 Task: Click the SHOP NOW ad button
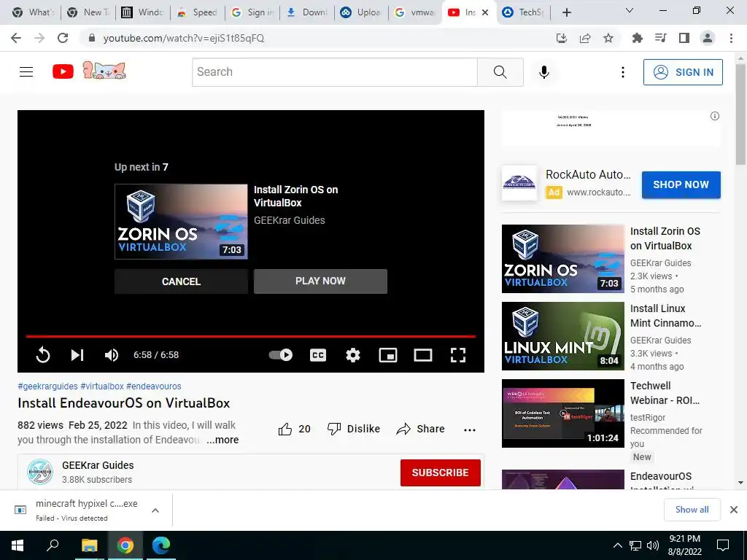point(681,184)
